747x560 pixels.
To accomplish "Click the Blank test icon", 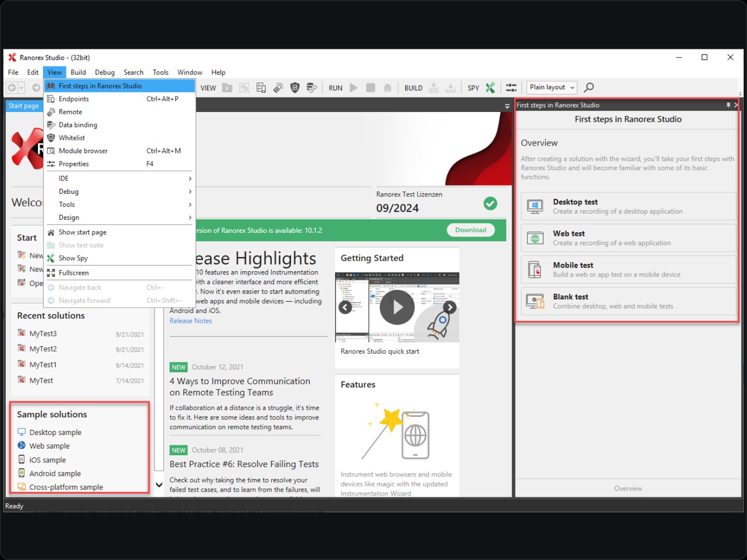I will tap(535, 301).
